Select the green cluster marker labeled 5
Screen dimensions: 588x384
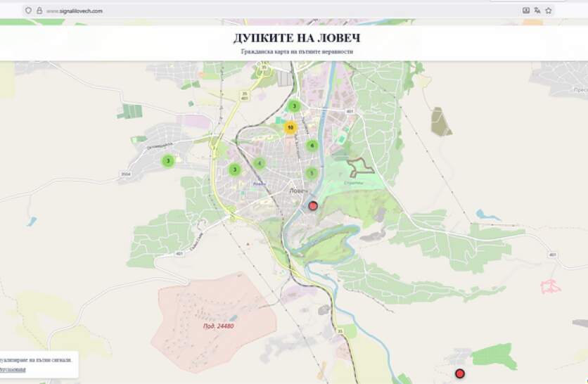(312, 173)
